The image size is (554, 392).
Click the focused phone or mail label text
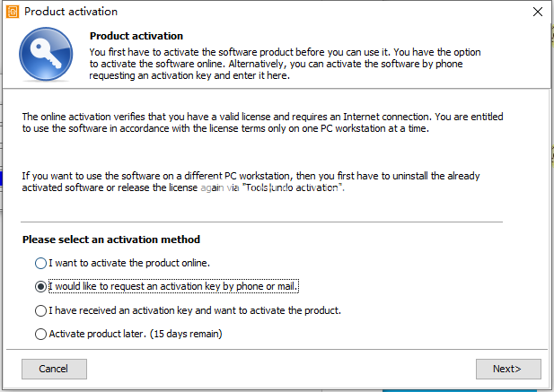click(x=173, y=286)
